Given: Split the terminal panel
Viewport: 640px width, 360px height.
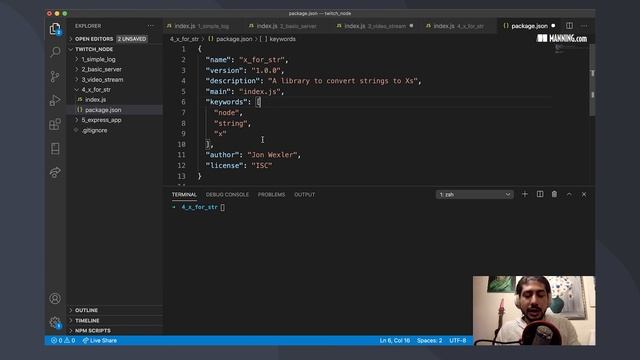Looking at the screenshot, I should click(x=540, y=194).
